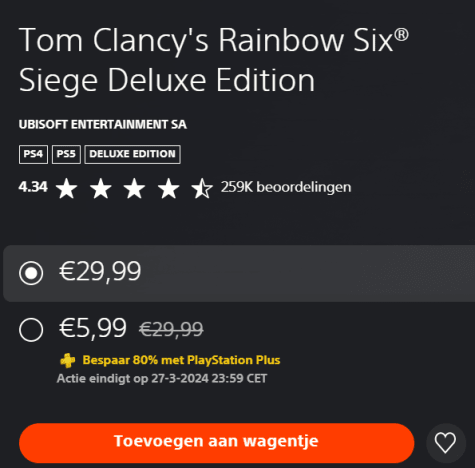Click the PS5 platform tag

click(66, 154)
